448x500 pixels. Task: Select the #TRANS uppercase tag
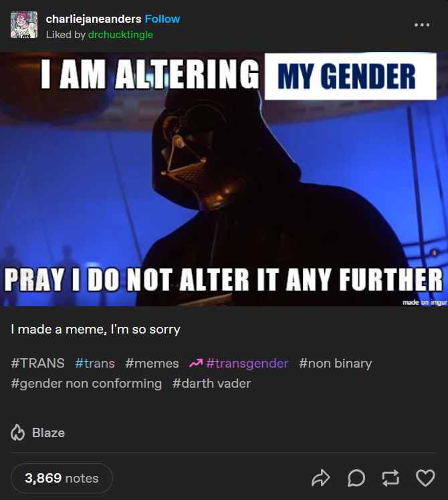tap(37, 363)
